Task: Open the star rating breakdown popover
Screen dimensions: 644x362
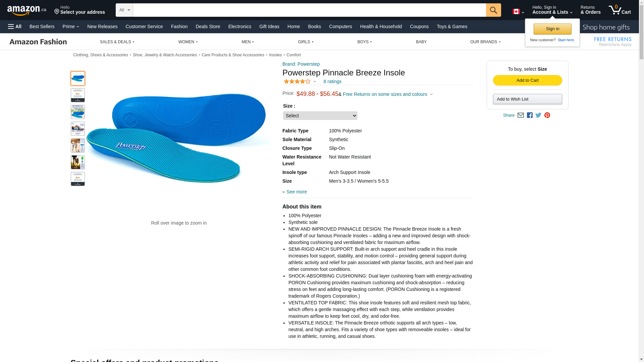Action: click(x=300, y=81)
